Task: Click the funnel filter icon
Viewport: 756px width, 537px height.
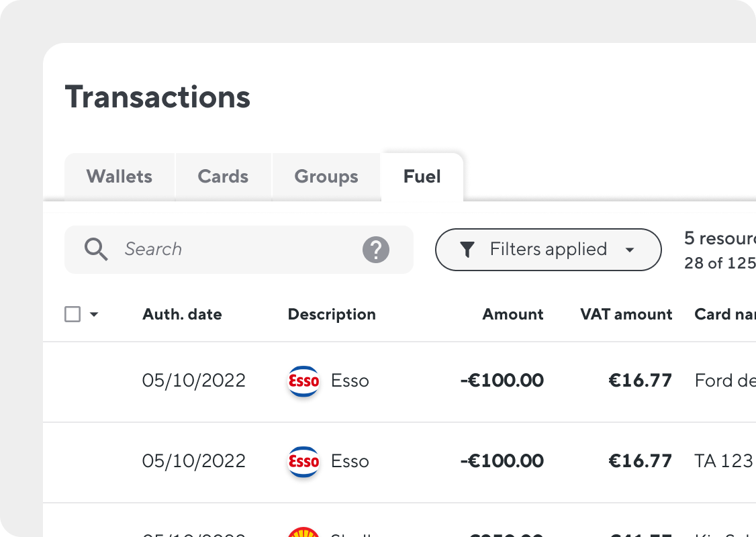Action: click(x=467, y=249)
